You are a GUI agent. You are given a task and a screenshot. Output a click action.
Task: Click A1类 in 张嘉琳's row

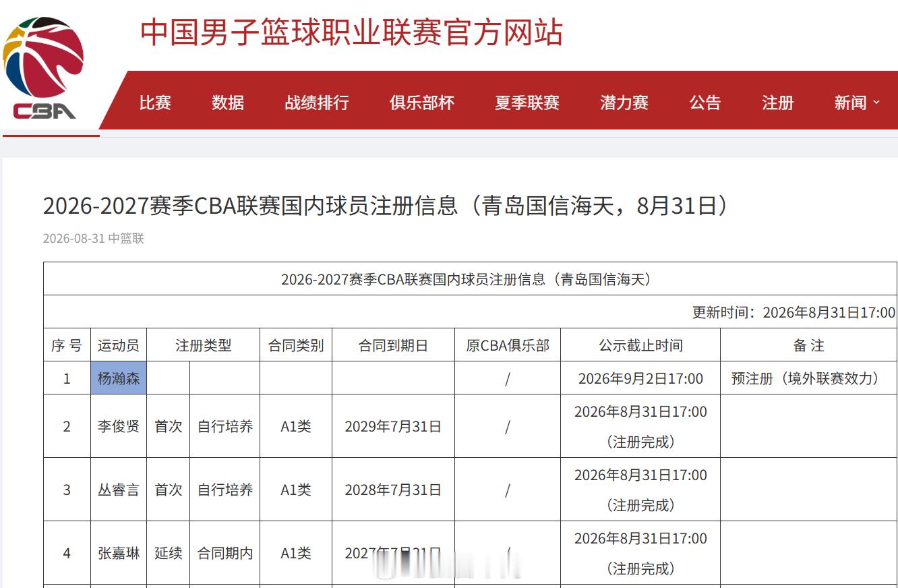click(x=296, y=553)
